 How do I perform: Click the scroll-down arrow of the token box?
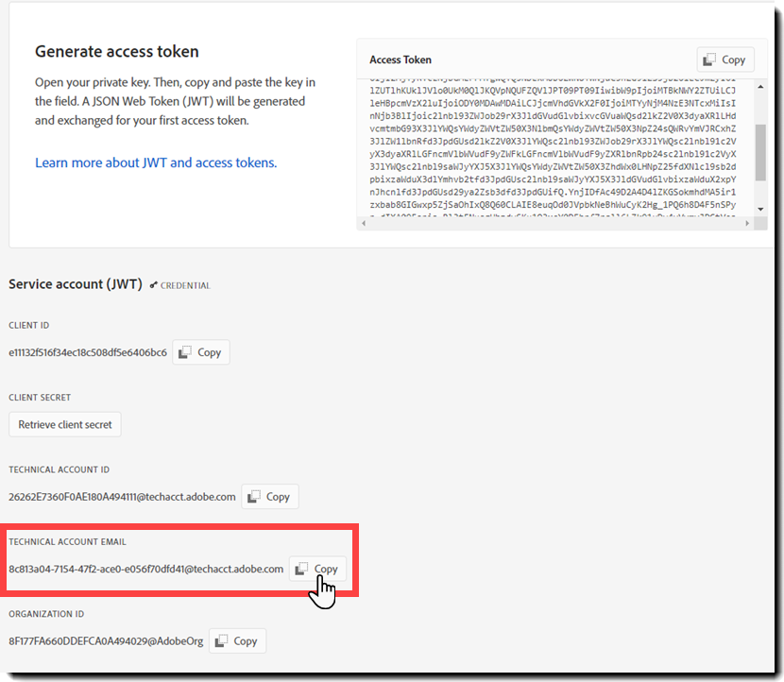pyautogui.click(x=761, y=209)
